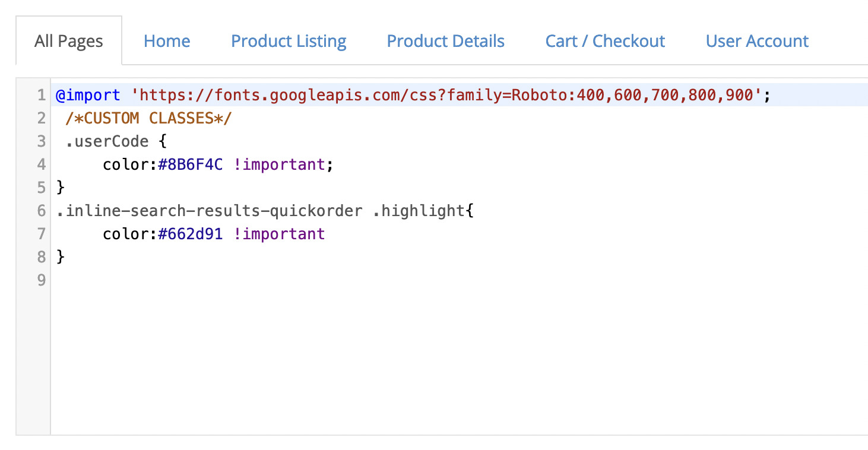Open the User Account tab
Viewport: 868px width, 450px height.
(x=757, y=41)
